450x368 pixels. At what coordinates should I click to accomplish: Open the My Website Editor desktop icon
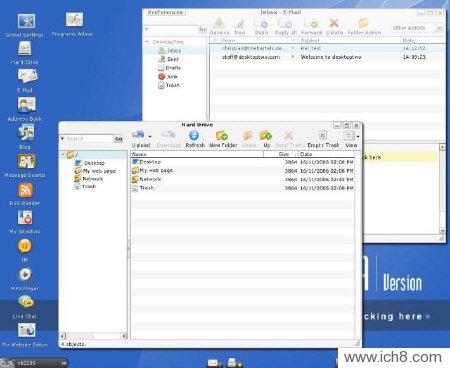(x=25, y=335)
